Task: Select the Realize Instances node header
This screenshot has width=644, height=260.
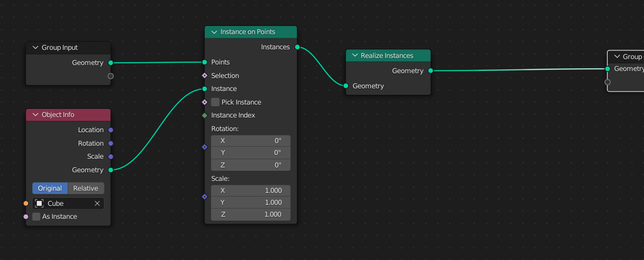Action: click(388, 55)
